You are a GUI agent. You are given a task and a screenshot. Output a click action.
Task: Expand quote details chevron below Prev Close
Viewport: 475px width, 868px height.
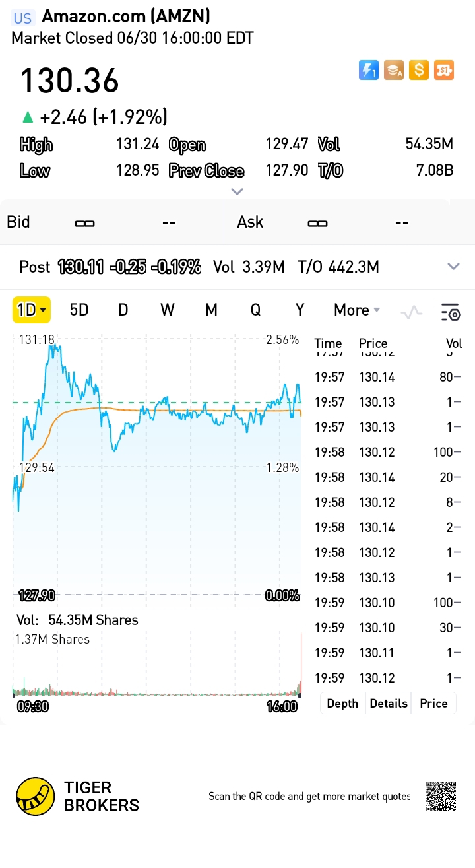237,191
